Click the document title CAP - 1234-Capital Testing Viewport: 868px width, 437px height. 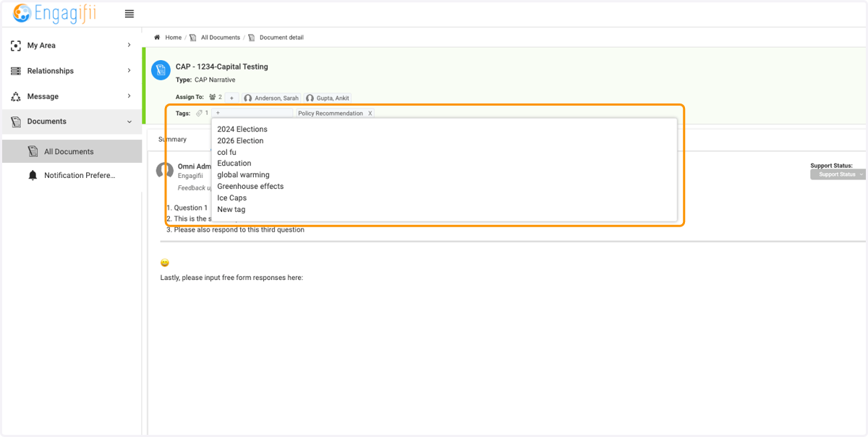222,67
